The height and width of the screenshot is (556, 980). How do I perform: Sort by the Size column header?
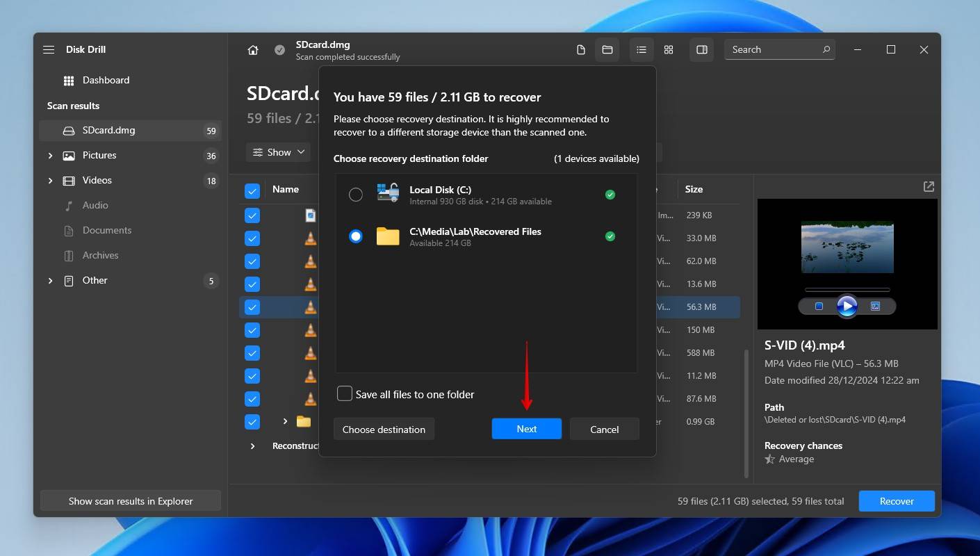[x=694, y=189]
